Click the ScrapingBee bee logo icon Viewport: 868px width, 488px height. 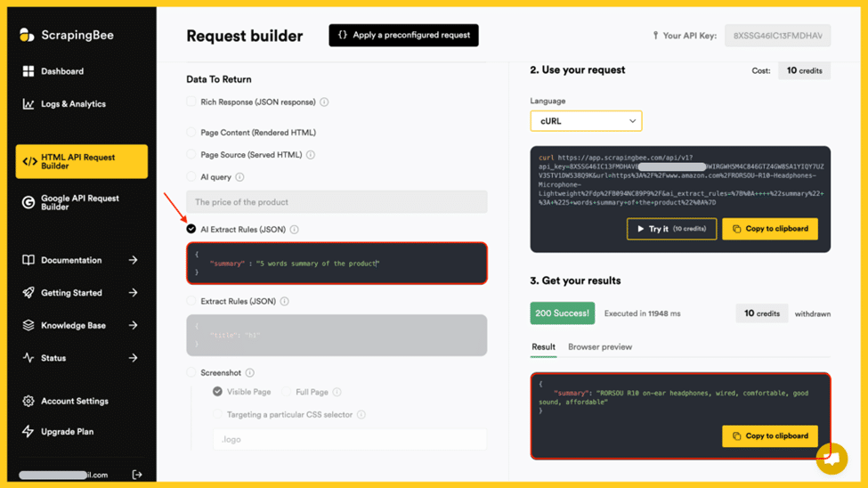pos(27,35)
